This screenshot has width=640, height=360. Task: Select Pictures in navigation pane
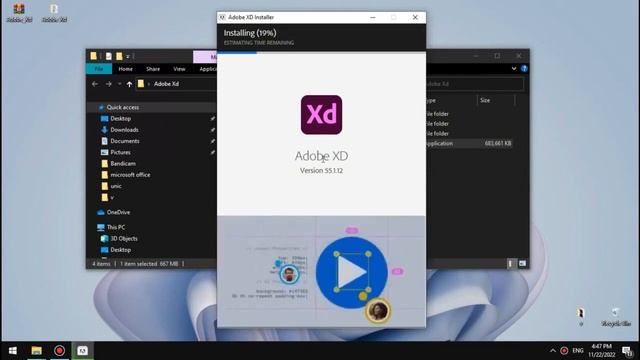click(120, 152)
